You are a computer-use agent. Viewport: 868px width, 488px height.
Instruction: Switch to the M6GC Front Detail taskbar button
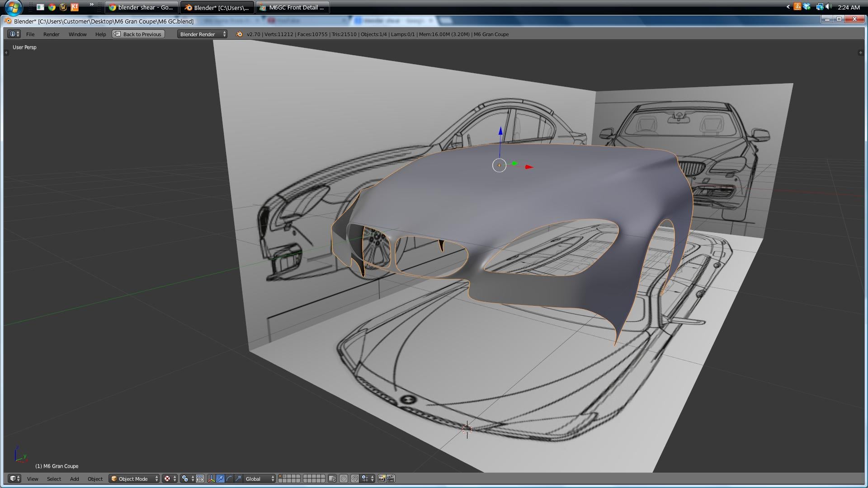coord(292,7)
